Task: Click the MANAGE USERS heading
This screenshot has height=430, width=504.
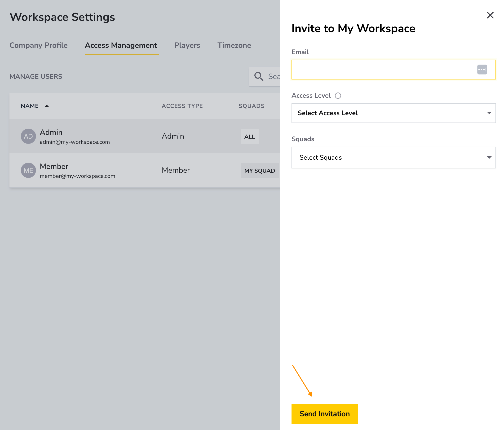Action: [x=36, y=77]
